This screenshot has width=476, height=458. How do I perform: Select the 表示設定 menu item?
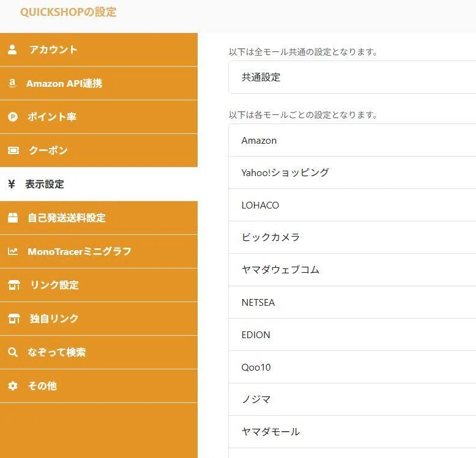pos(99,184)
